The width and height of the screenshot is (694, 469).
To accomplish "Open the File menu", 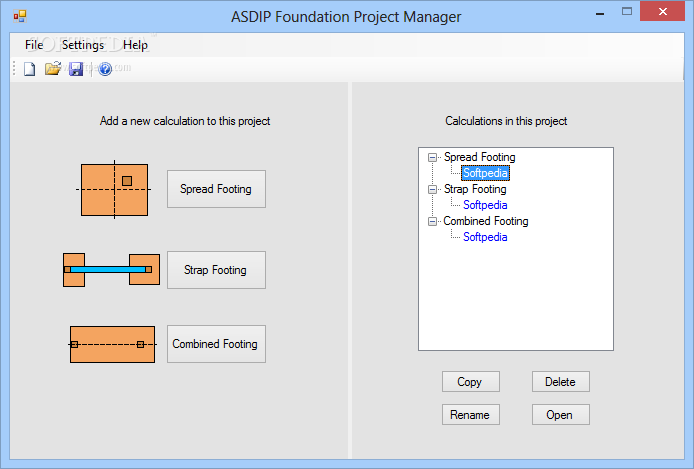I will tap(34, 45).
